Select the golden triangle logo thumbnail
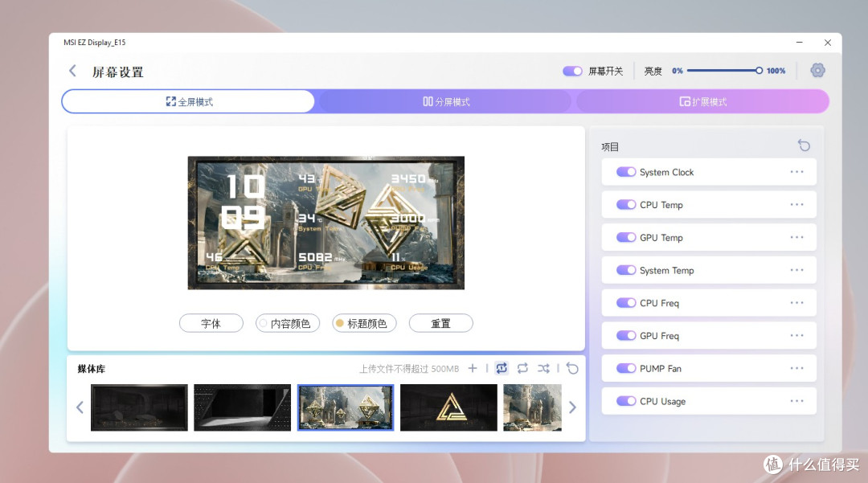The height and width of the screenshot is (483, 868). pos(448,407)
